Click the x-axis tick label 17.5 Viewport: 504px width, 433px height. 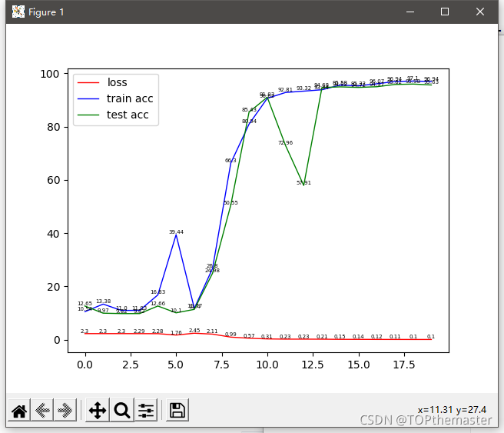pyautogui.click(x=404, y=365)
